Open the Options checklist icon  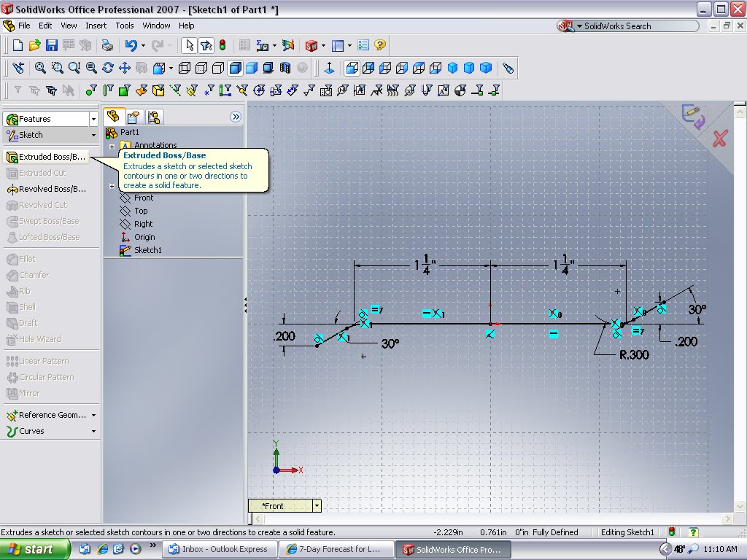click(363, 45)
